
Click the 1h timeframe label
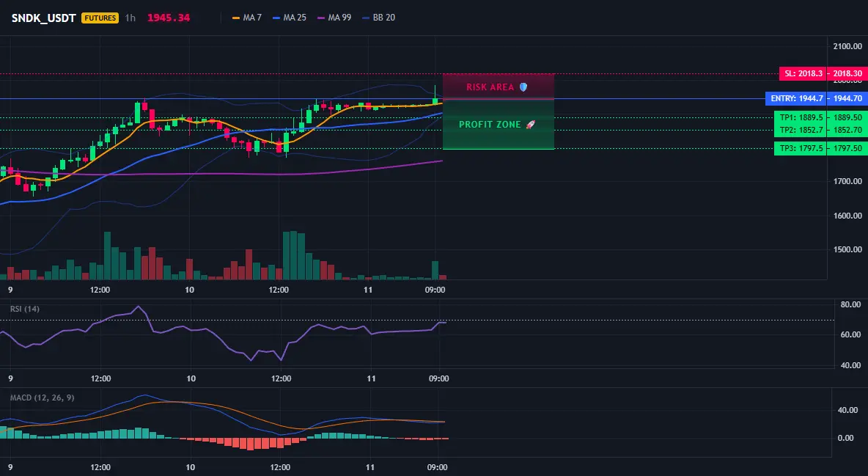tap(130, 18)
